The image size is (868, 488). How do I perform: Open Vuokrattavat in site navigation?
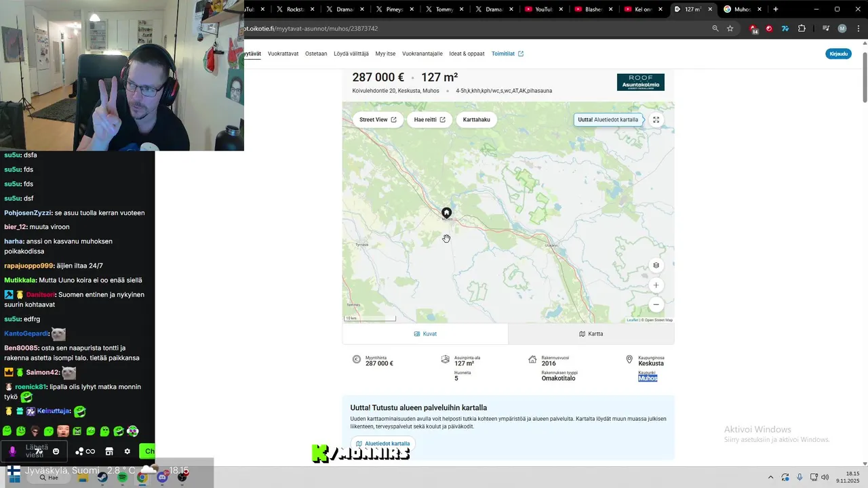click(283, 54)
